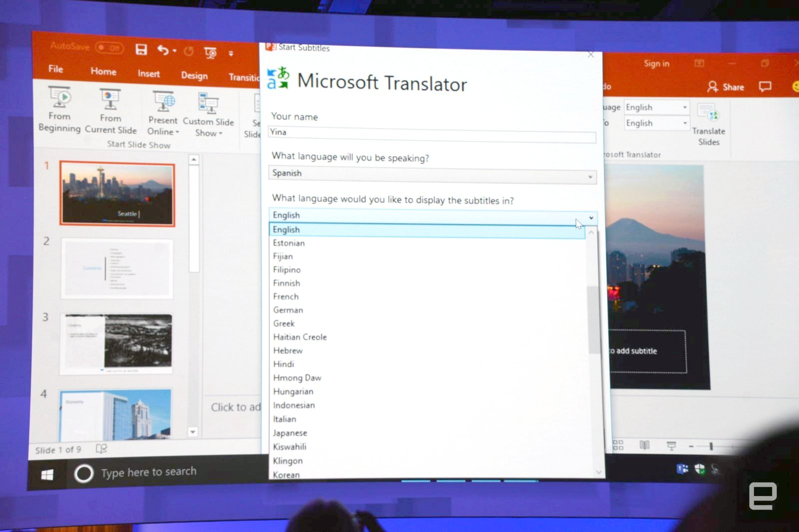Viewport: 799px width, 532px height.
Task: Click the Save icon in Quick Access Toolbar
Action: [141, 49]
